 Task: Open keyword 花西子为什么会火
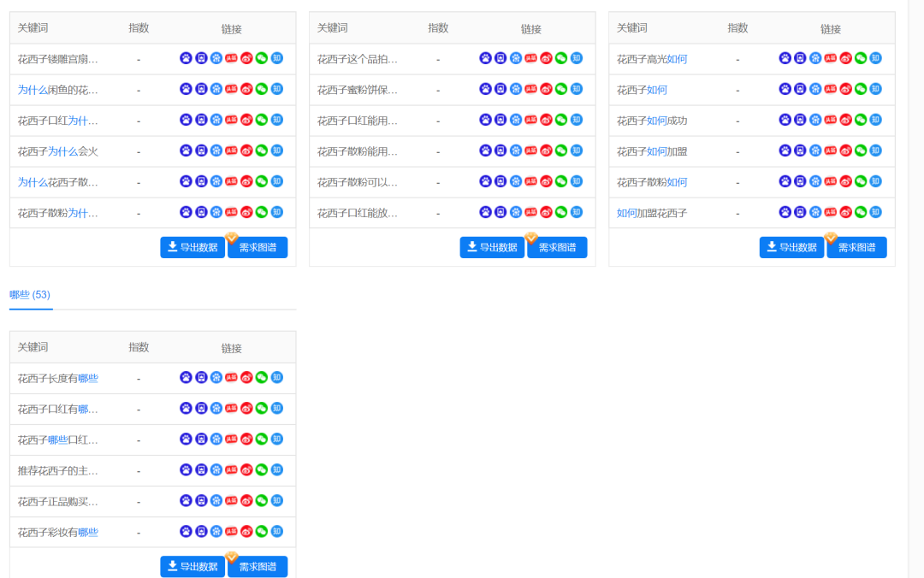click(x=58, y=151)
